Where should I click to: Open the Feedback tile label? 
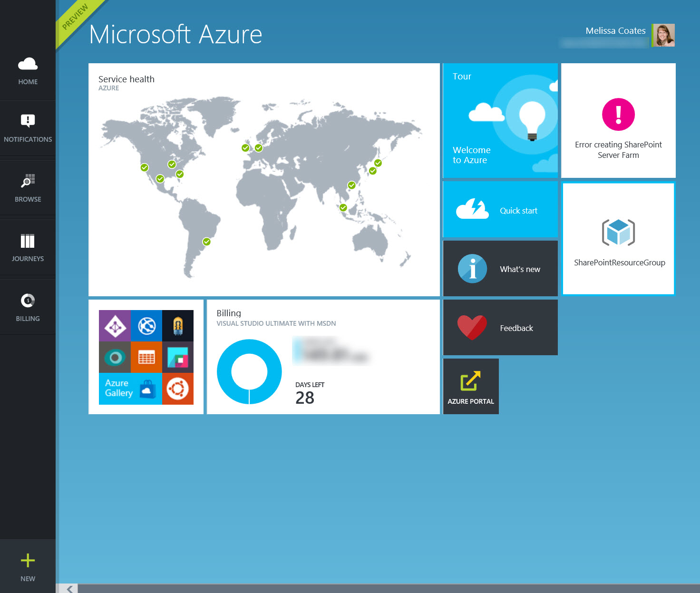click(516, 328)
